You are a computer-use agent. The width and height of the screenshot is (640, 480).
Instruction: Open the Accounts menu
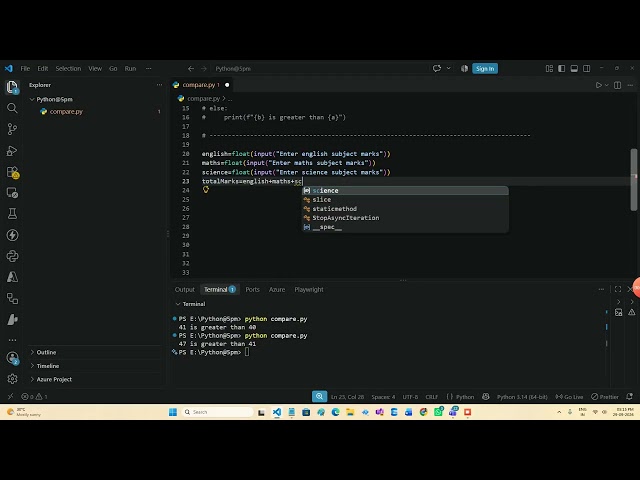click(x=12, y=358)
